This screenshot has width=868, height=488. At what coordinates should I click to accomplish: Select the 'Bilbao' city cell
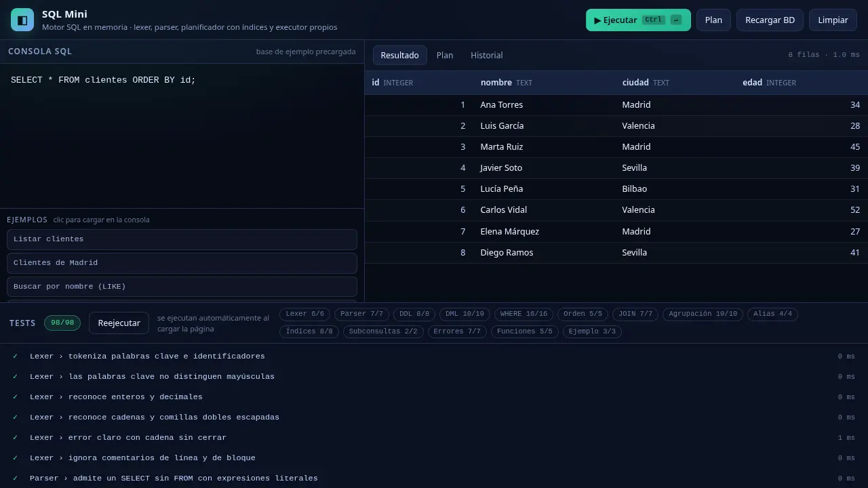[675, 189]
